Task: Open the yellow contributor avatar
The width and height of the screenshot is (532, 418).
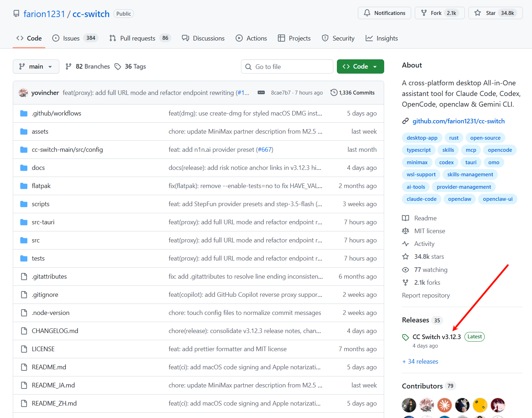Action: tap(480, 405)
